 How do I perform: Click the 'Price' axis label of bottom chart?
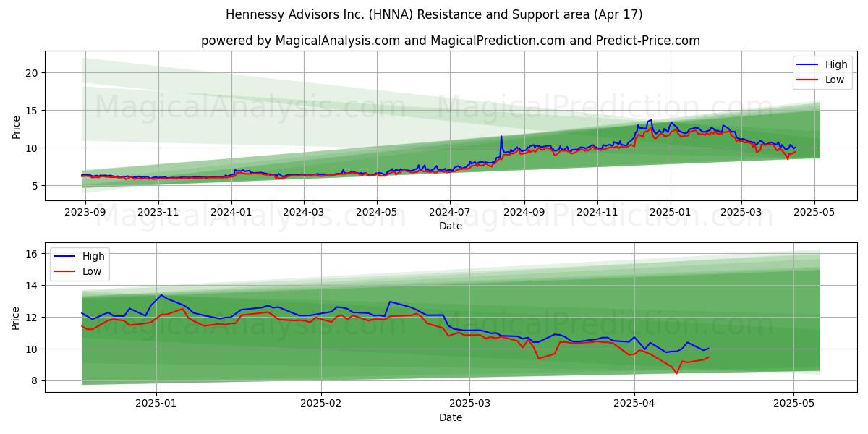[x=16, y=318]
